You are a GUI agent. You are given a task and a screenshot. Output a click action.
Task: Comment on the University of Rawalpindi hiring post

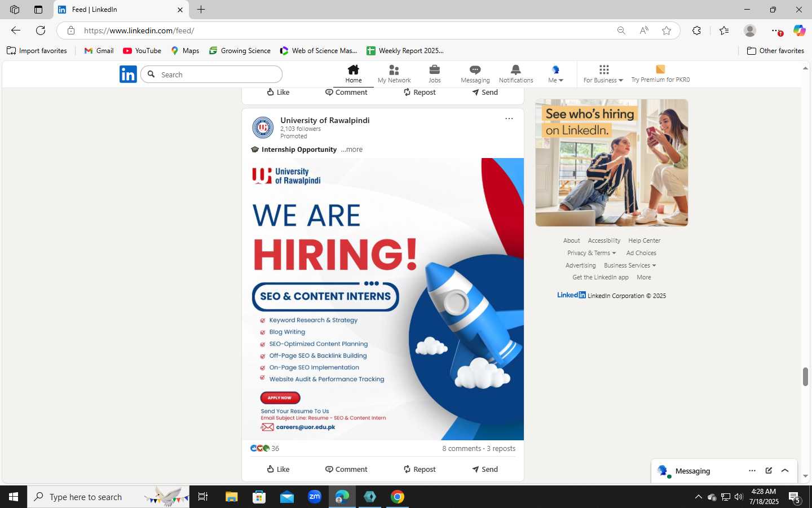tap(346, 469)
